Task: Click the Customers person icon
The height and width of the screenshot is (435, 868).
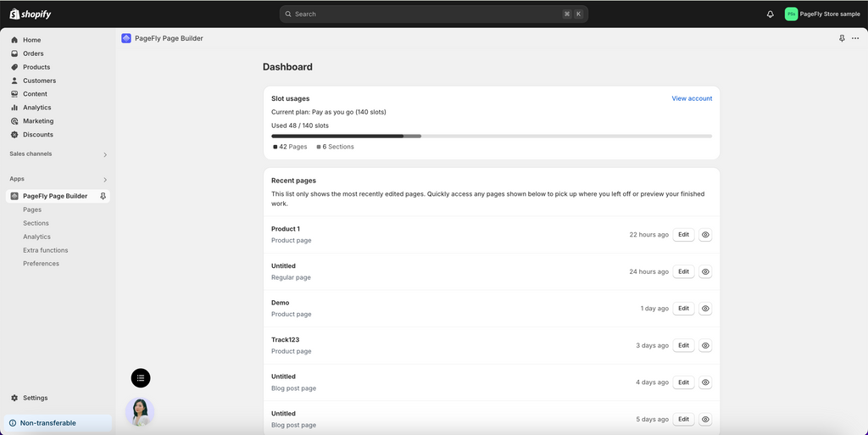Action: coord(14,81)
